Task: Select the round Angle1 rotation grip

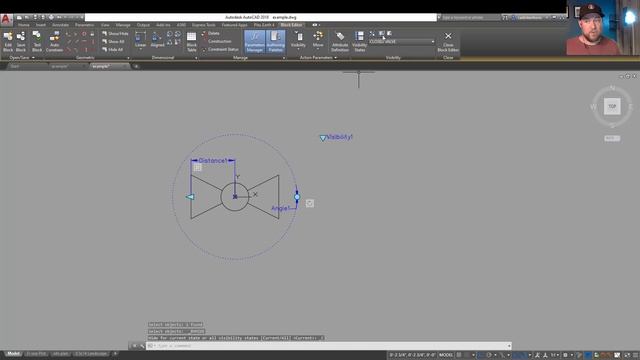Action: pos(297,197)
